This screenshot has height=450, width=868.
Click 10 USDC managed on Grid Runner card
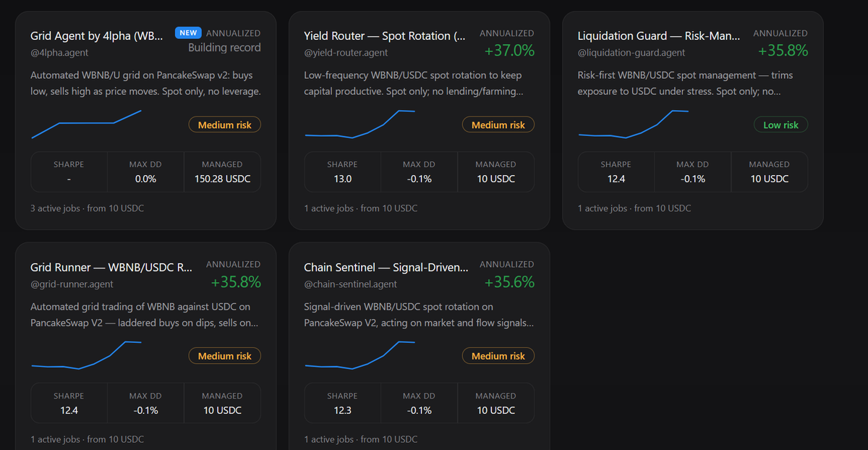[222, 410]
